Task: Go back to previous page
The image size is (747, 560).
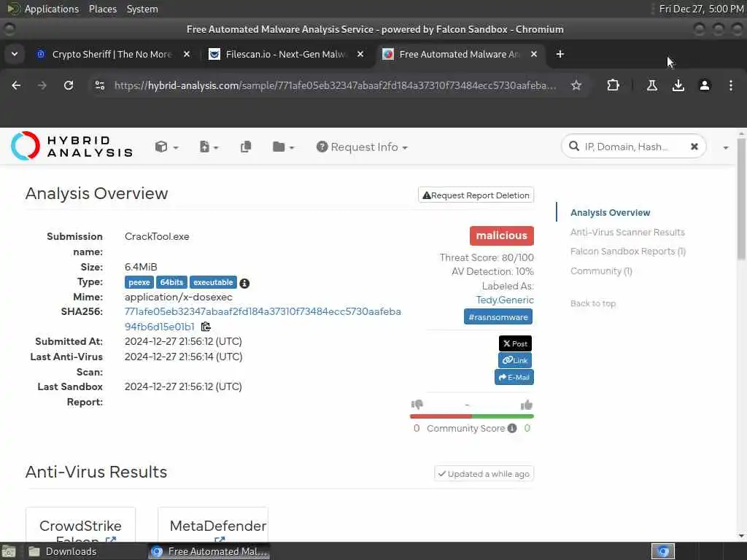Action: [x=16, y=85]
